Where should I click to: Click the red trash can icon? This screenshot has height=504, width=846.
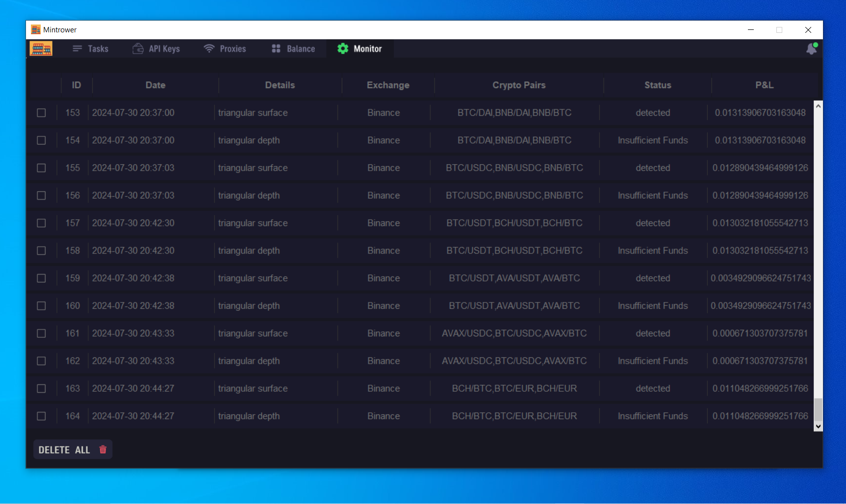pos(103,450)
